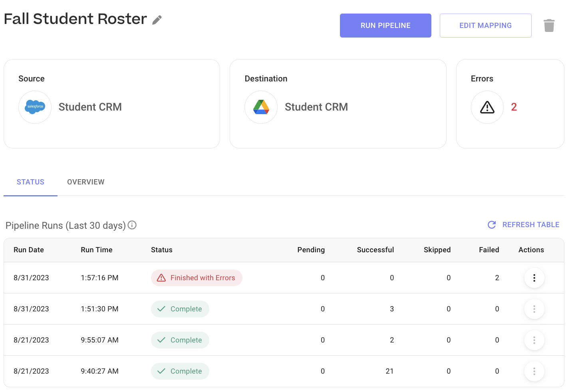Open Edit Mapping
This screenshot has height=392, width=568.
[485, 26]
